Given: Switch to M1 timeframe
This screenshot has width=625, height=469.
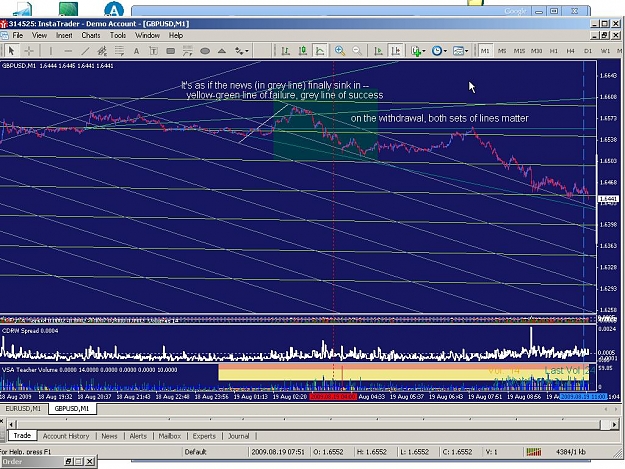Looking at the screenshot, I should (485, 51).
